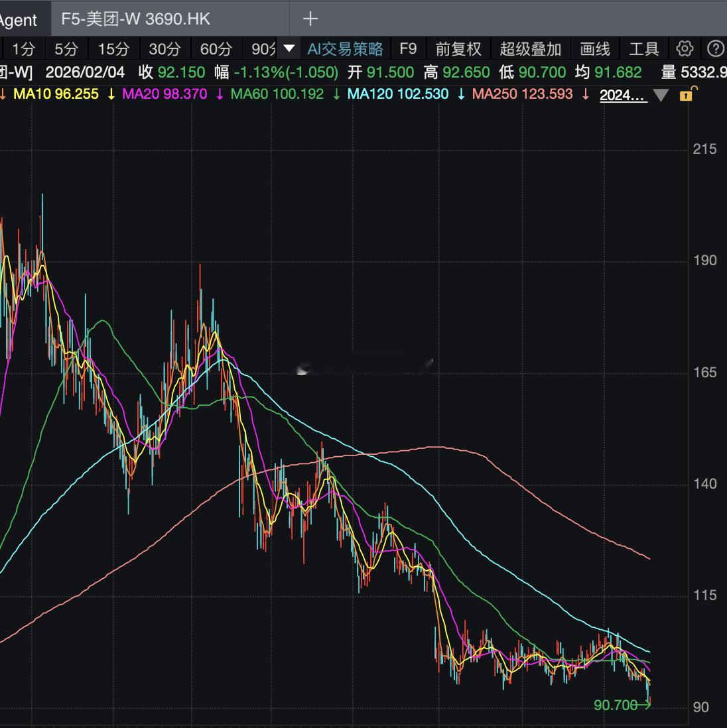Select the 30分 timeframe
The width and height of the screenshot is (727, 728).
click(x=165, y=49)
